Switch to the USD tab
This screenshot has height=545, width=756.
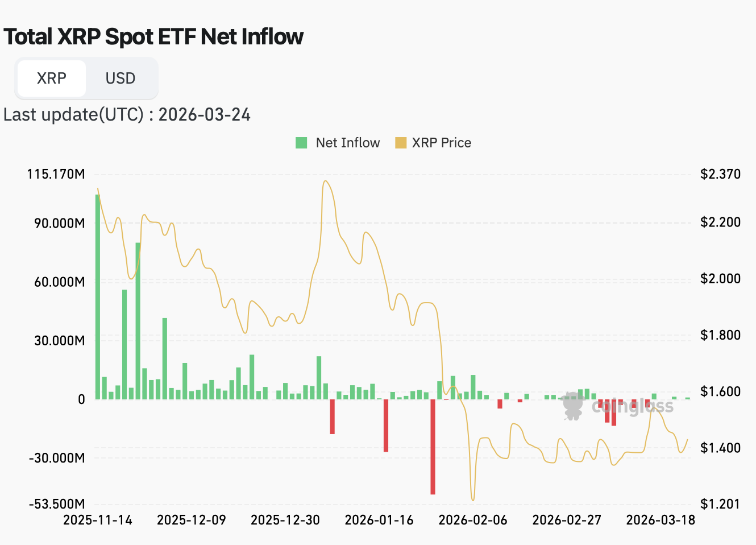point(120,78)
